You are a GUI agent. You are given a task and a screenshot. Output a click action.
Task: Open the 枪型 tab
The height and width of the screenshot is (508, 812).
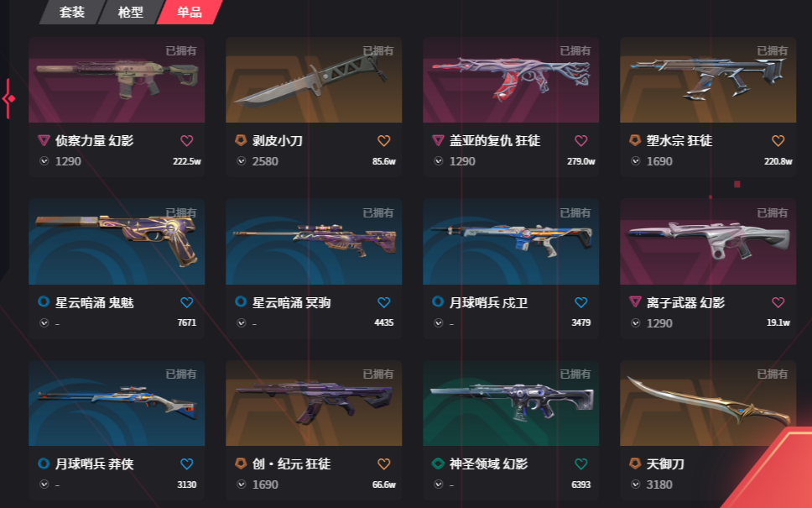pyautogui.click(x=131, y=12)
